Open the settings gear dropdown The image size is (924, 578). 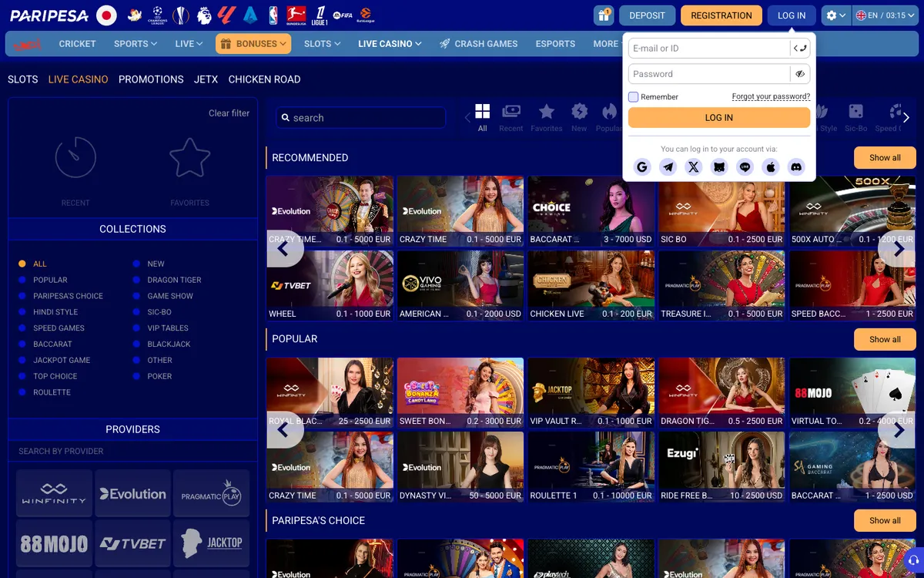pos(835,15)
